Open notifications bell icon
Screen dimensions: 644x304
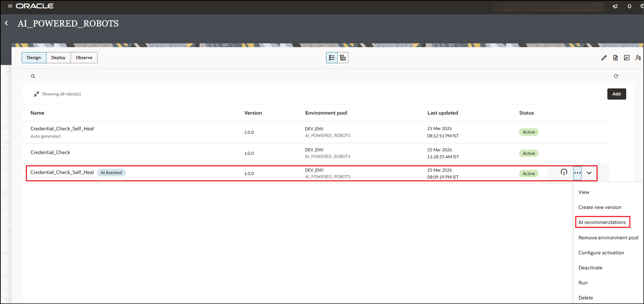tap(629, 6)
